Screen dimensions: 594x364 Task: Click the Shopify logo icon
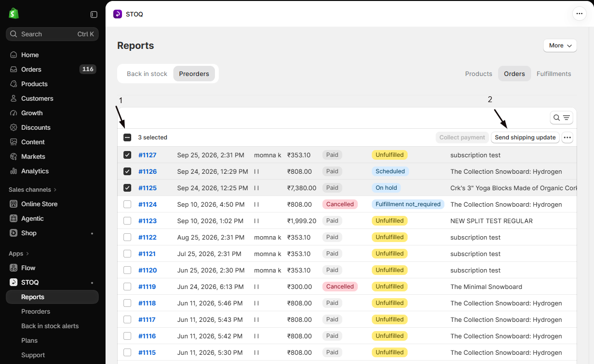tap(14, 14)
